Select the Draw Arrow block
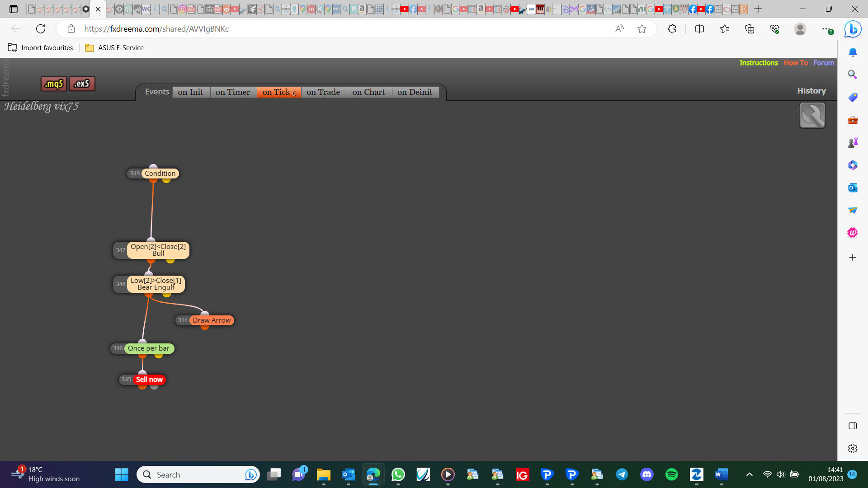This screenshot has height=488, width=868. click(x=211, y=320)
